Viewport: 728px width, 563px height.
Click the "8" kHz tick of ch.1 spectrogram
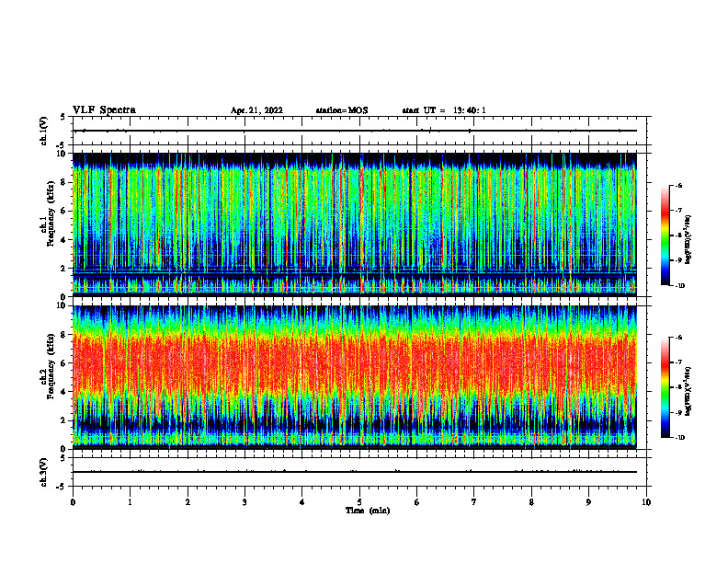(63, 182)
